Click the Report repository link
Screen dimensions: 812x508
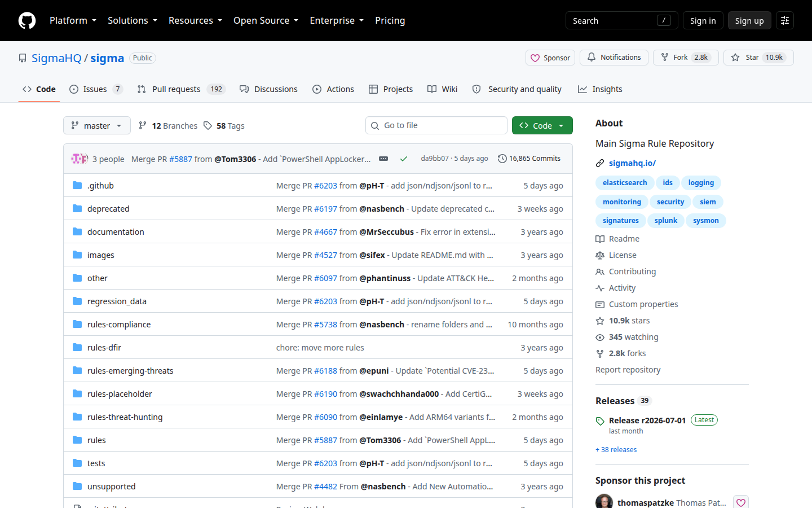628,370
